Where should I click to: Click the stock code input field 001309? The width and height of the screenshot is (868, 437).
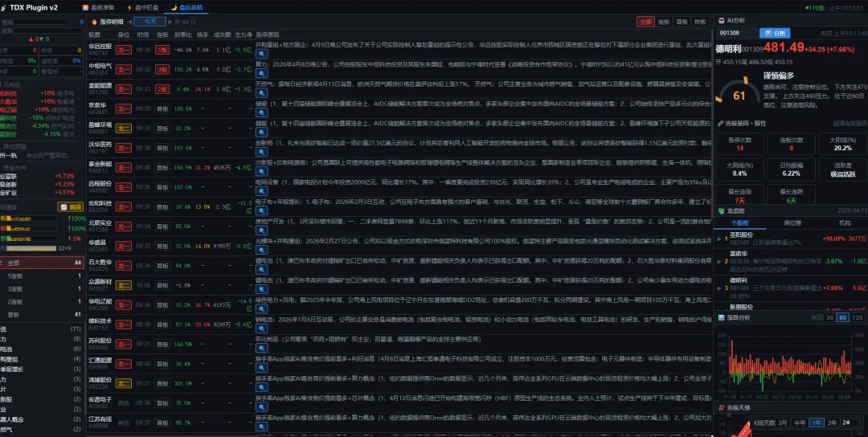click(736, 33)
